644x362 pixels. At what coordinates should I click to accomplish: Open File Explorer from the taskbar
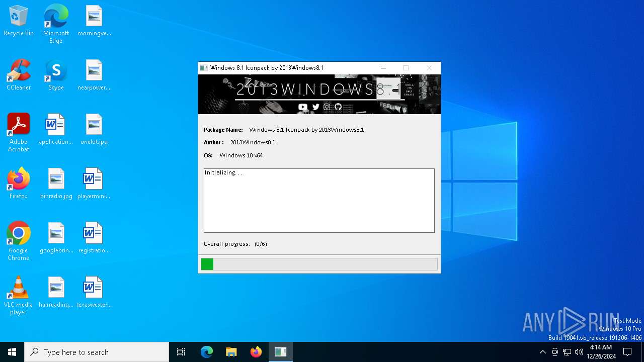231,352
